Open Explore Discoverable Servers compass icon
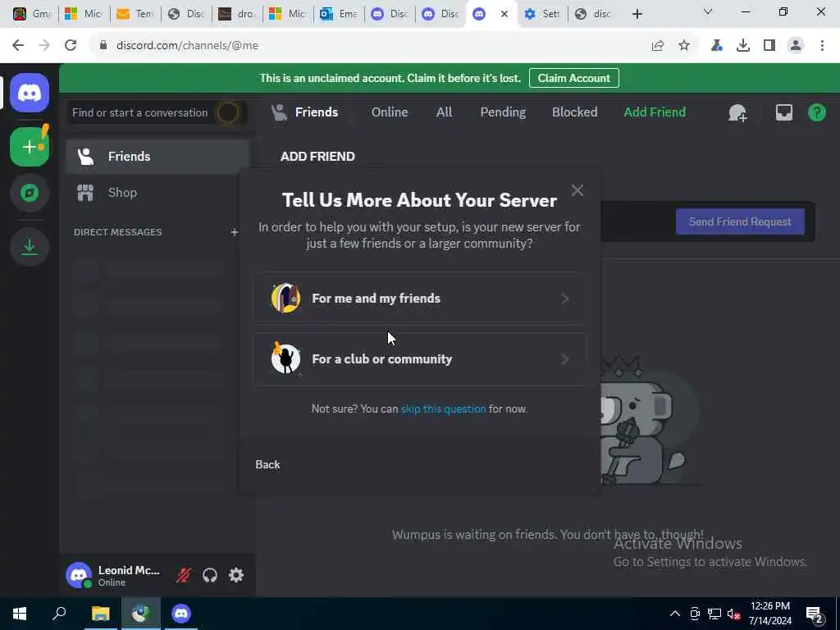 coord(30,193)
